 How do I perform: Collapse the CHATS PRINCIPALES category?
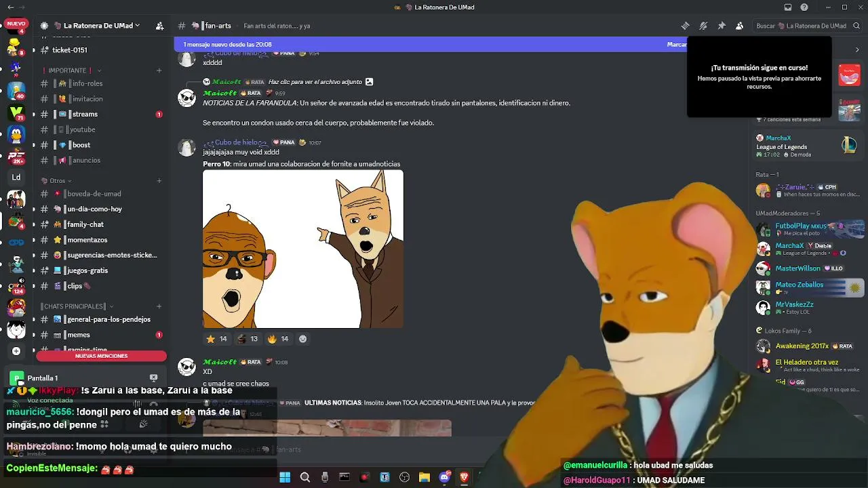click(x=77, y=306)
